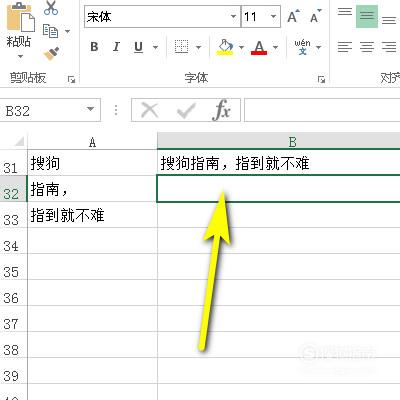
Task: Toggle Underline formatting
Action: 138,47
